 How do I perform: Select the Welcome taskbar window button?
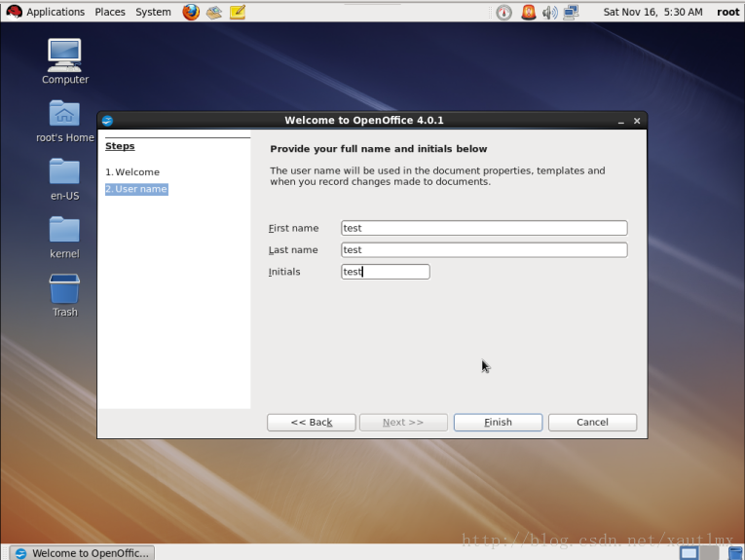tap(82, 553)
